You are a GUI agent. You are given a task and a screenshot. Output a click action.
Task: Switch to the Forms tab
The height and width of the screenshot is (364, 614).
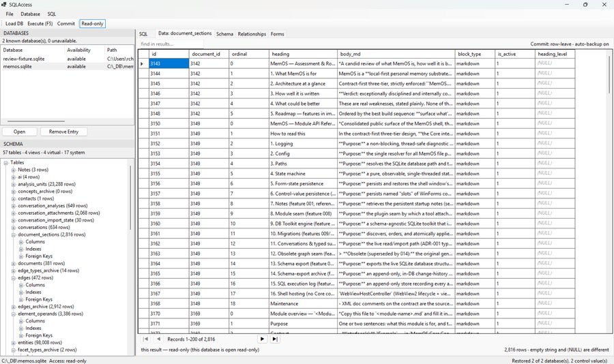click(x=277, y=34)
